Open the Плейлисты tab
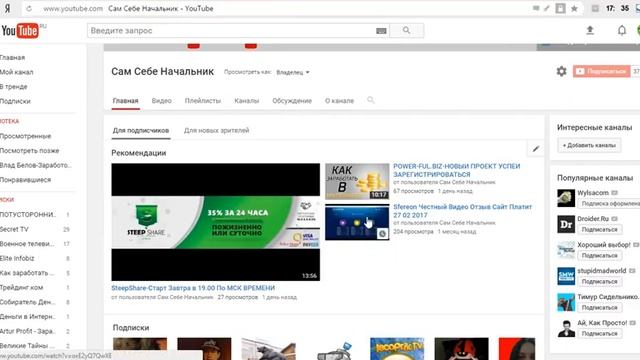Screen dimensions: 640x360 click(203, 101)
